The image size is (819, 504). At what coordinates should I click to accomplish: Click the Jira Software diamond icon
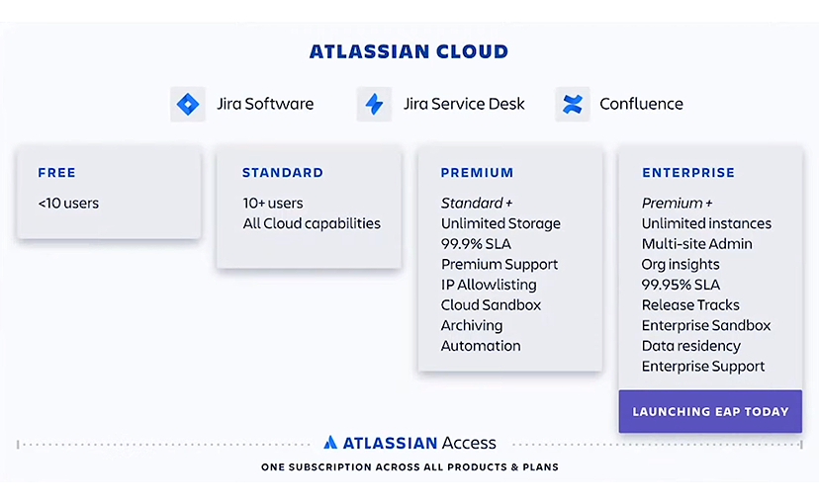[x=188, y=105]
